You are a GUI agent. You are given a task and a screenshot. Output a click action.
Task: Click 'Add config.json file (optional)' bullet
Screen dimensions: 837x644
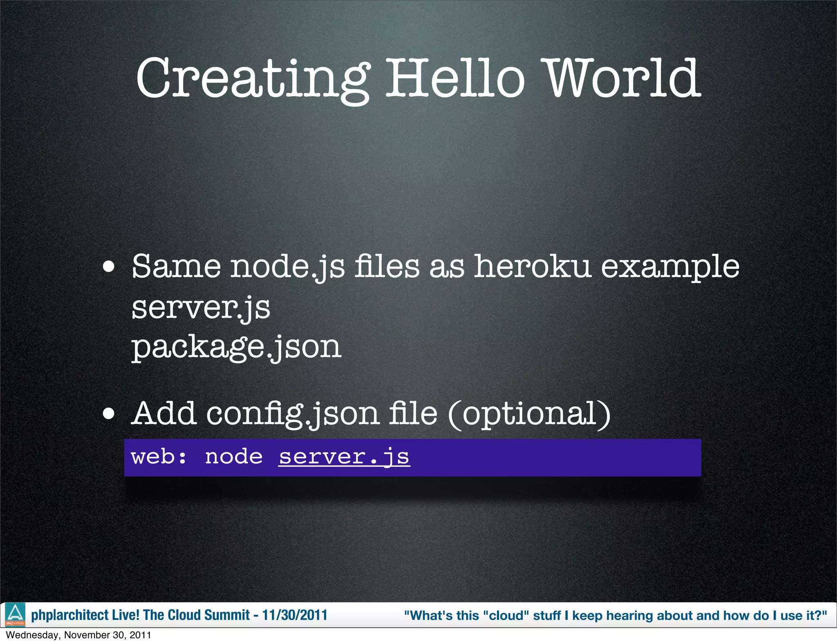point(371,414)
